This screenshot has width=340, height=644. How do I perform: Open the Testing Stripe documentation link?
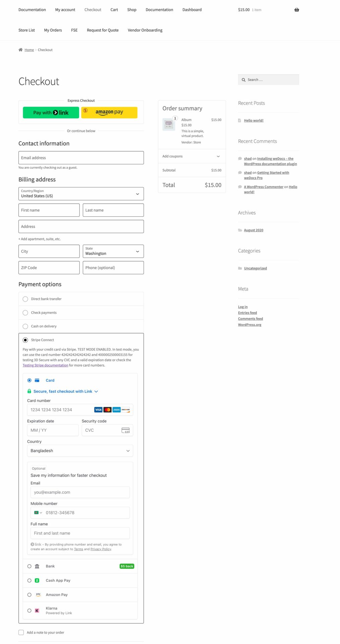(x=45, y=365)
